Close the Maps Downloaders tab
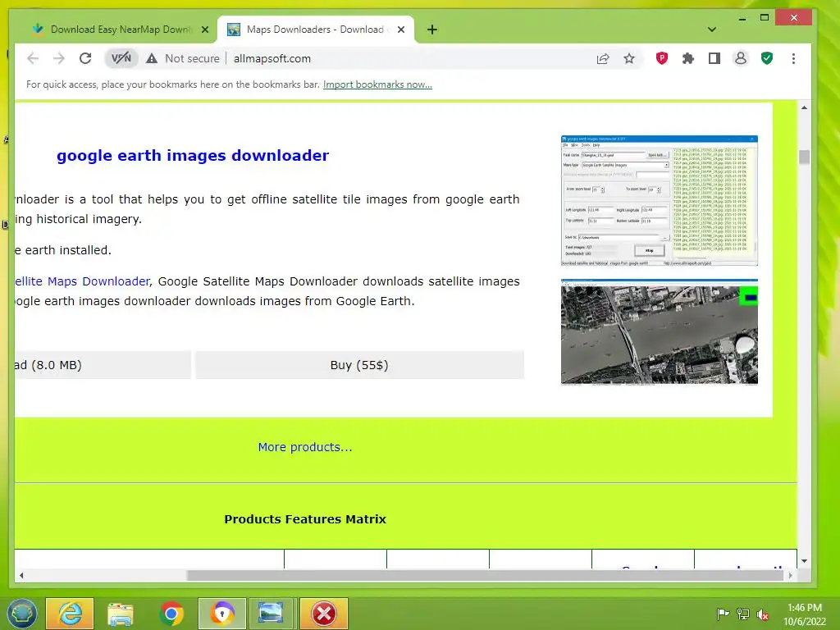Screen dimensions: 840x630 [x=400, y=30]
